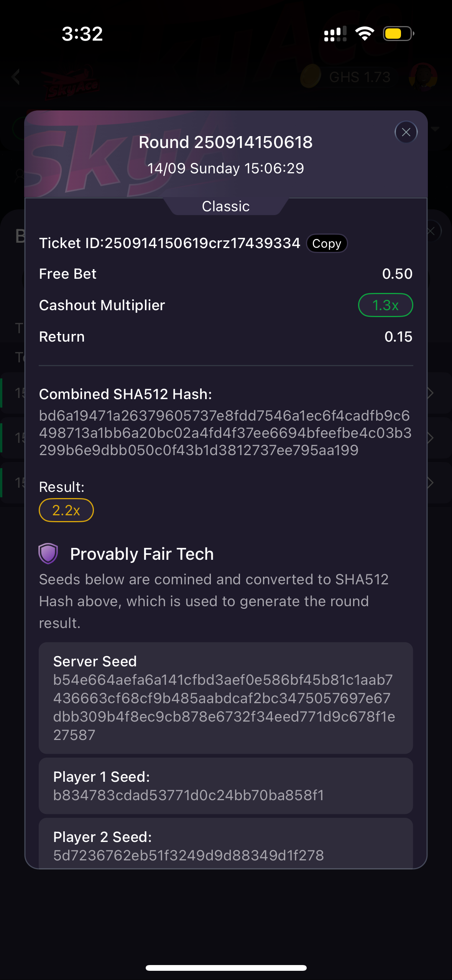Copy the ticket ID
The width and height of the screenshot is (452, 980).
point(327,243)
